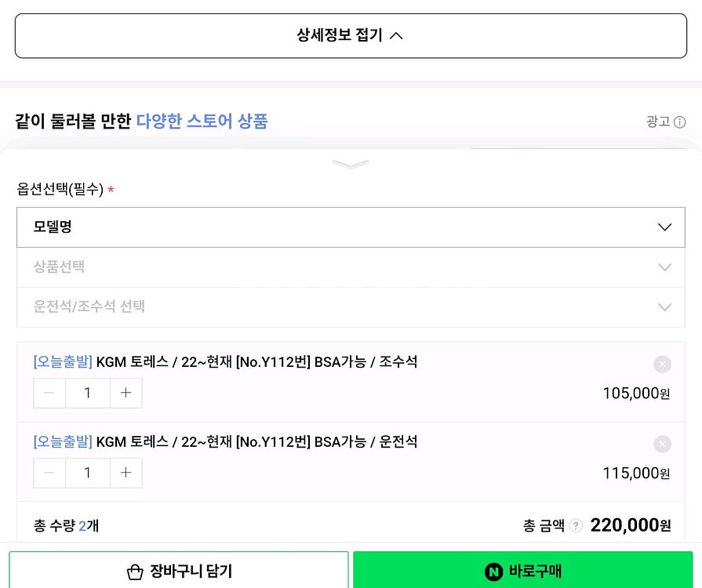Decrease quantity of the 운전석 item
The image size is (702, 588).
pos(49,473)
